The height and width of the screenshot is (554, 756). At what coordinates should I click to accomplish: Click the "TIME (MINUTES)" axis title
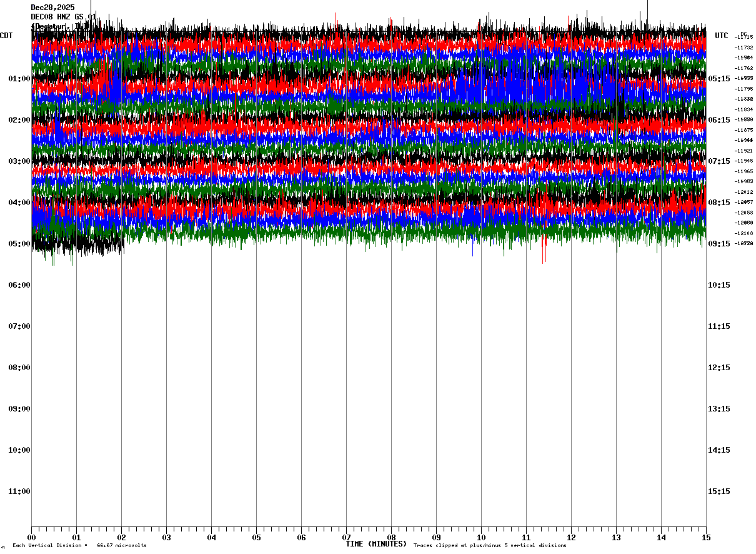pyautogui.click(x=376, y=544)
